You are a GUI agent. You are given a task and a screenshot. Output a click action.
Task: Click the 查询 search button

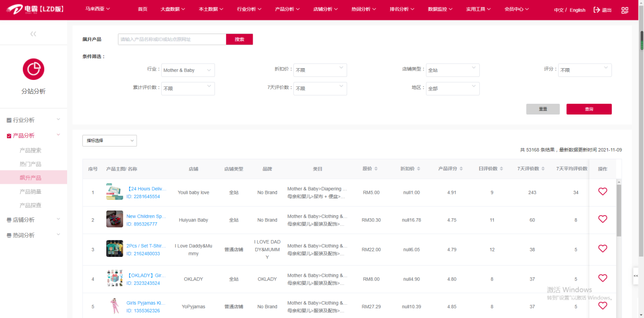pos(589,109)
